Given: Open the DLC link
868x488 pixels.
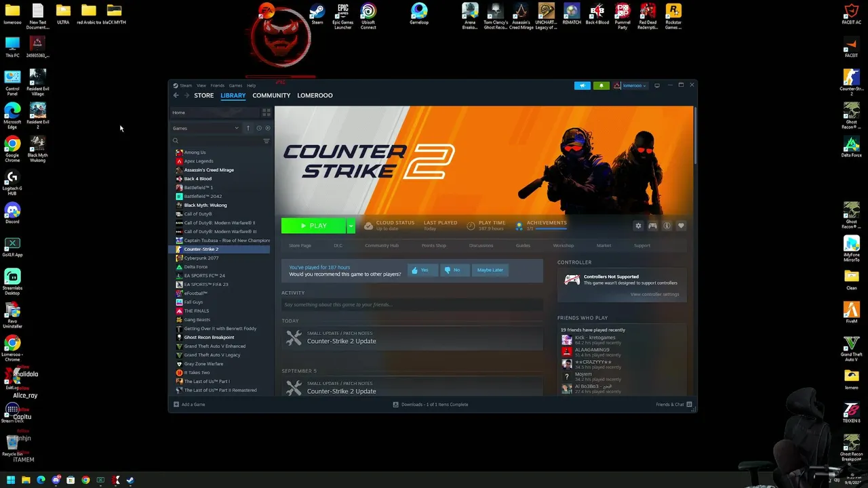Looking at the screenshot, I should pyautogui.click(x=338, y=245).
